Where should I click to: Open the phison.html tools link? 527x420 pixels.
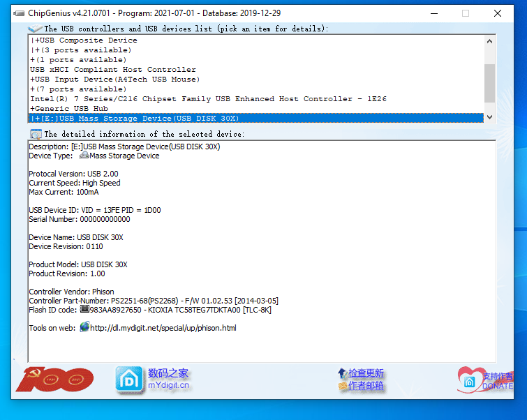tap(163, 328)
